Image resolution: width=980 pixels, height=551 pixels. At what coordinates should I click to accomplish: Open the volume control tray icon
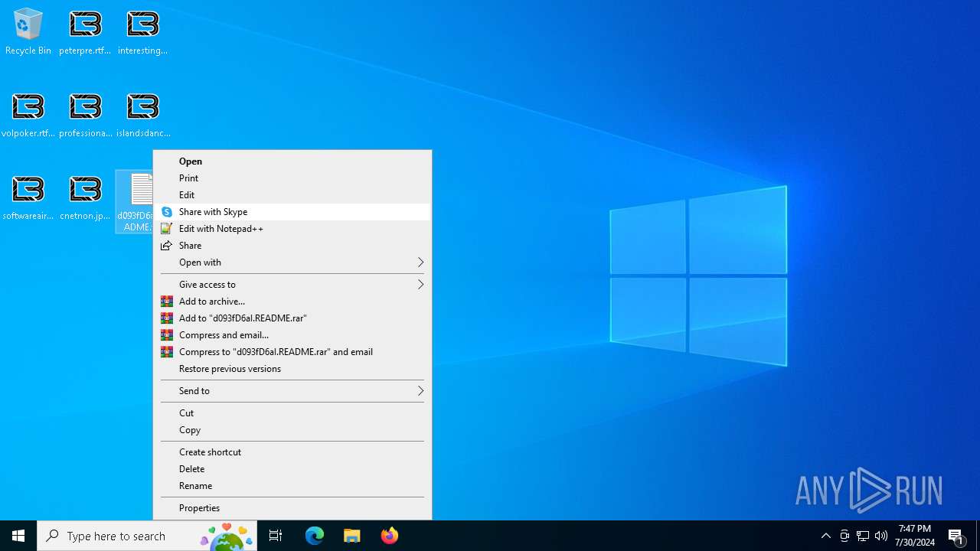click(881, 536)
